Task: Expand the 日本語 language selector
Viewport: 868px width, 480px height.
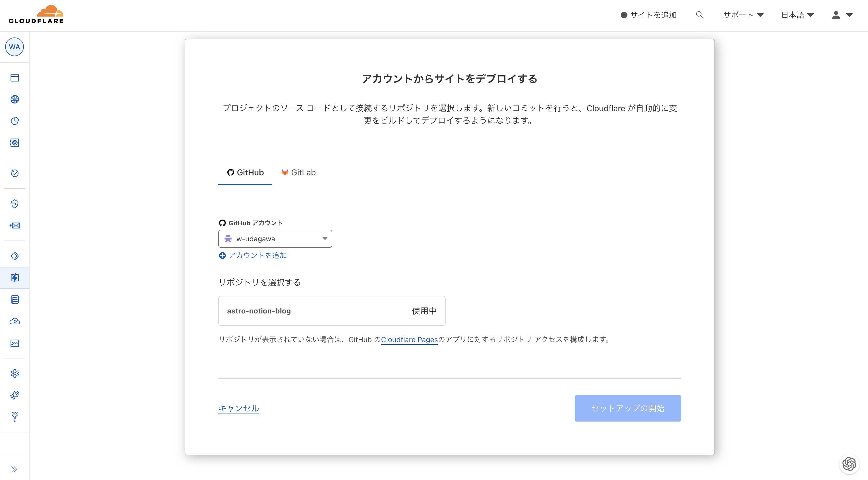Action: click(x=797, y=15)
